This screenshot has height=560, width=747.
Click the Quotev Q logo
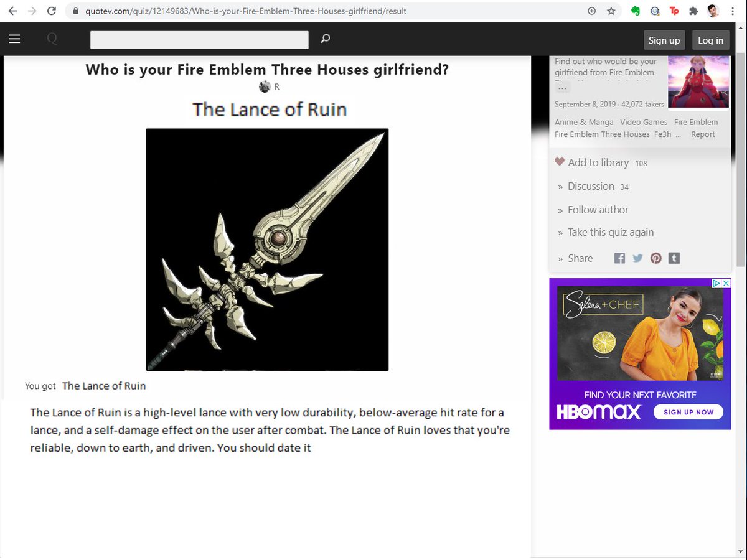pos(52,39)
